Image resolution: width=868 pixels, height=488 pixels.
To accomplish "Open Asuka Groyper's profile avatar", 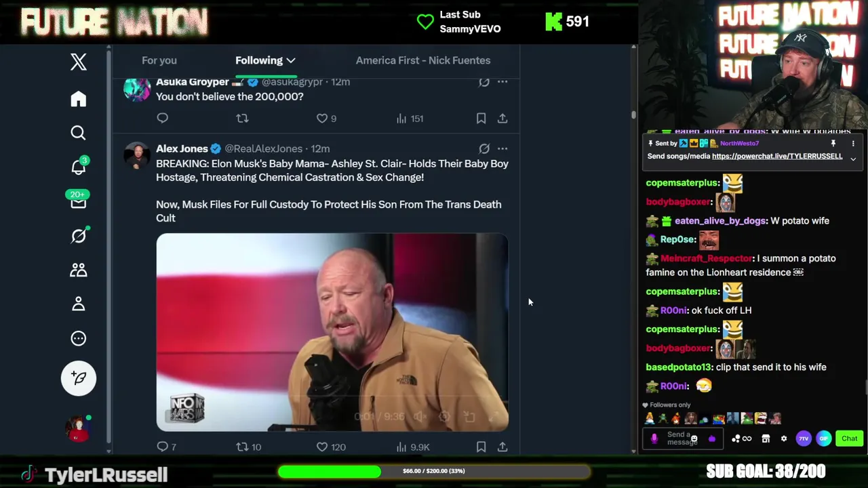I will click(137, 89).
